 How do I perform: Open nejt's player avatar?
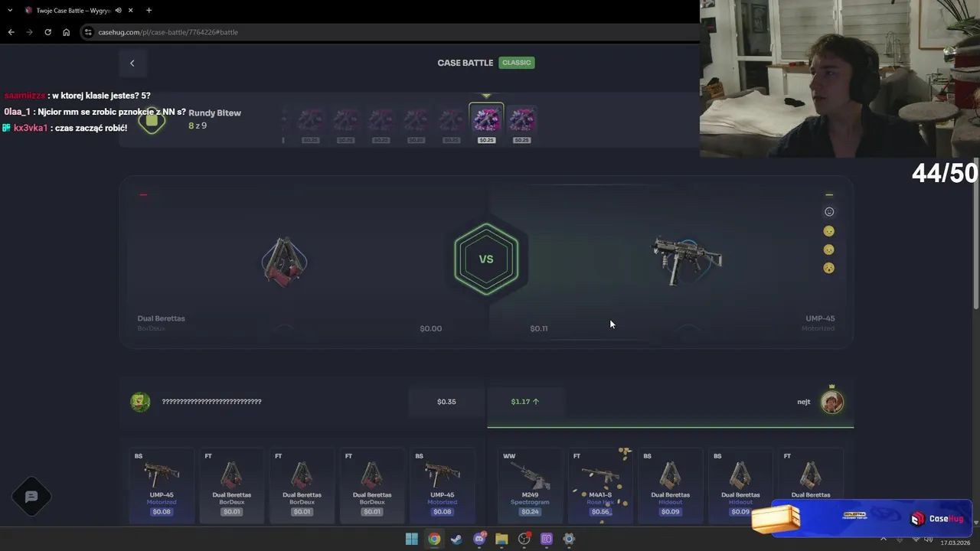point(832,402)
